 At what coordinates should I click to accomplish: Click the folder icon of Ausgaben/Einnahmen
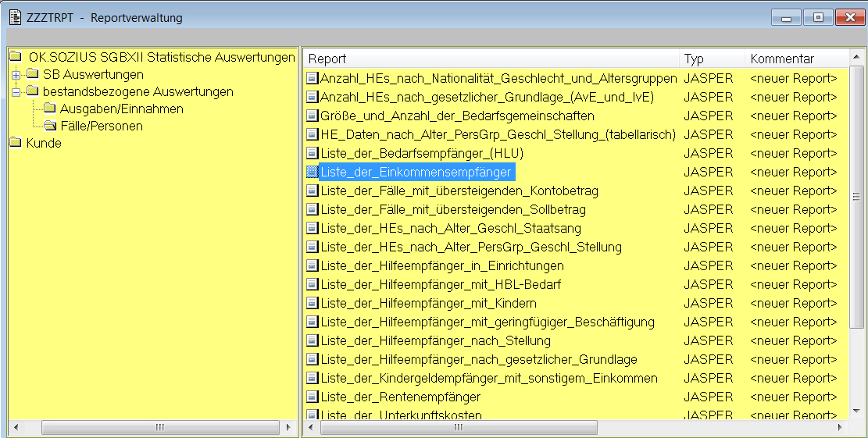tap(50, 109)
